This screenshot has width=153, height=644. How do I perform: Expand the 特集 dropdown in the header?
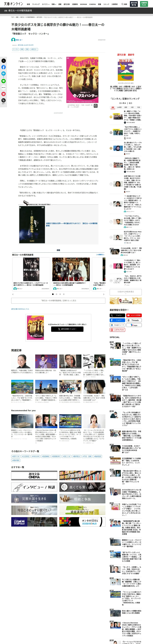point(54,4)
